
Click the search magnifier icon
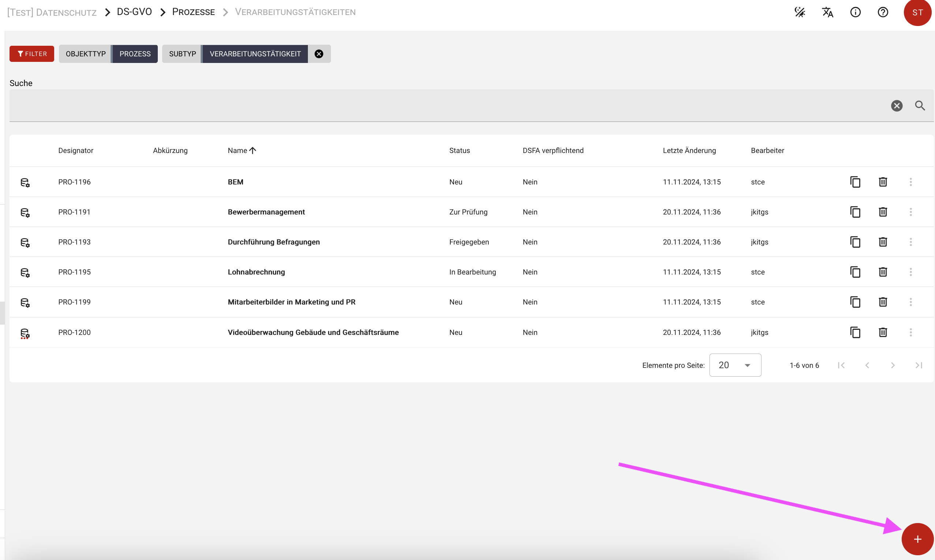pos(920,106)
